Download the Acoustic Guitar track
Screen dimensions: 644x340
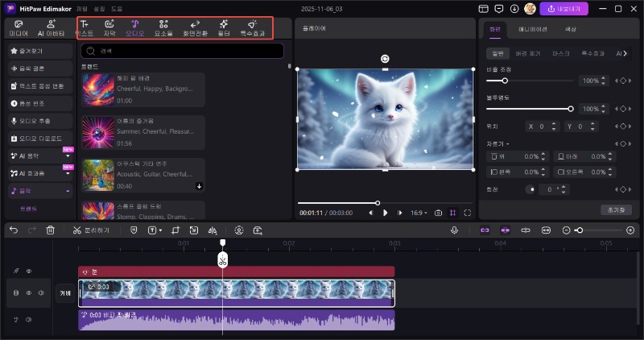199,186
